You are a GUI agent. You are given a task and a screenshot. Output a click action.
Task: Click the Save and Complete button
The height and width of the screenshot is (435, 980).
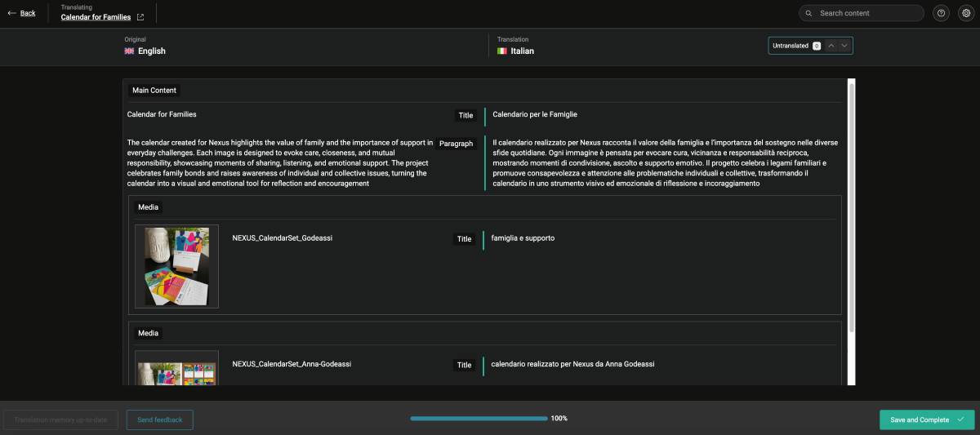926,419
